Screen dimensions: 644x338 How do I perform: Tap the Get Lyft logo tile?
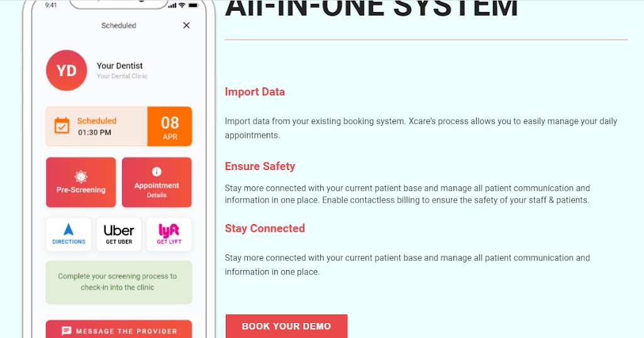169,234
